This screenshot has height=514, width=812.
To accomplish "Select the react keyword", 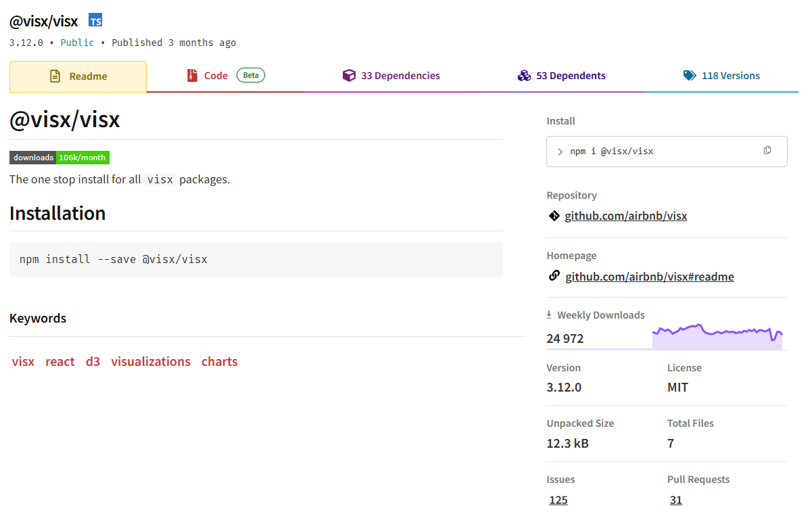I will coord(60,362).
